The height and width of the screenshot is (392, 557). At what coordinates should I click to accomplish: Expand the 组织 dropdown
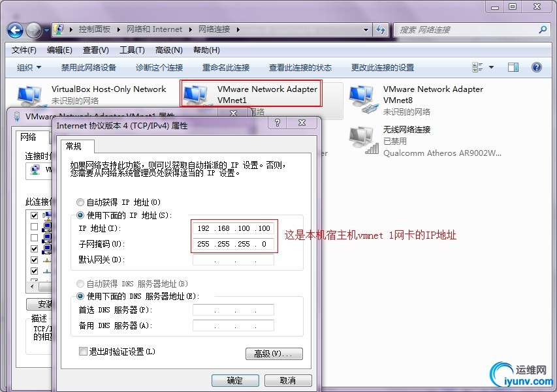(x=29, y=67)
